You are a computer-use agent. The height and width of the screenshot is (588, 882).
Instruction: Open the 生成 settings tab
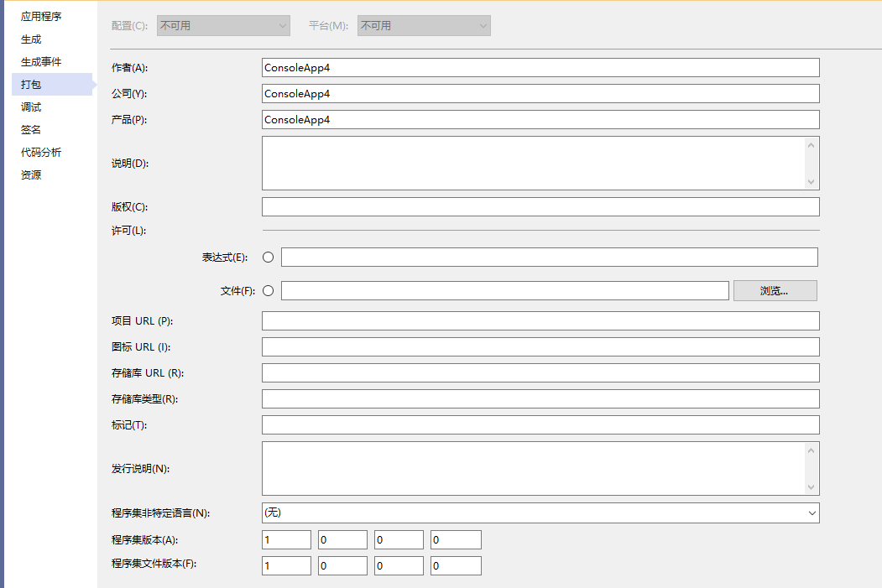point(31,39)
